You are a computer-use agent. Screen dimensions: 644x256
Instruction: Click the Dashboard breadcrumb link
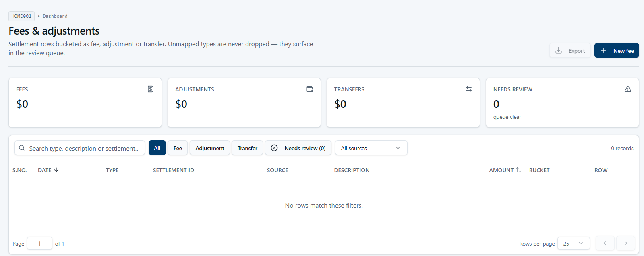55,16
